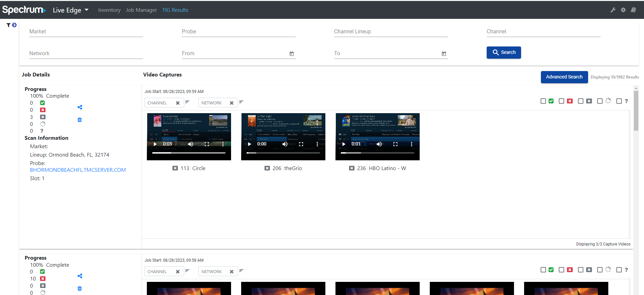Toggle sort order beside CHANNEL chip, 09:58 job
Viewport: 644px width, 295px height.
188,270
